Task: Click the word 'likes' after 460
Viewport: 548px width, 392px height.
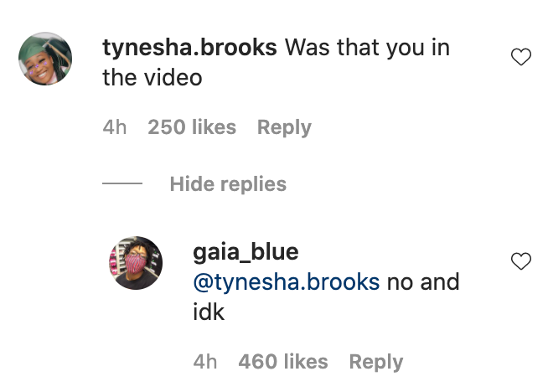Action: point(306,361)
